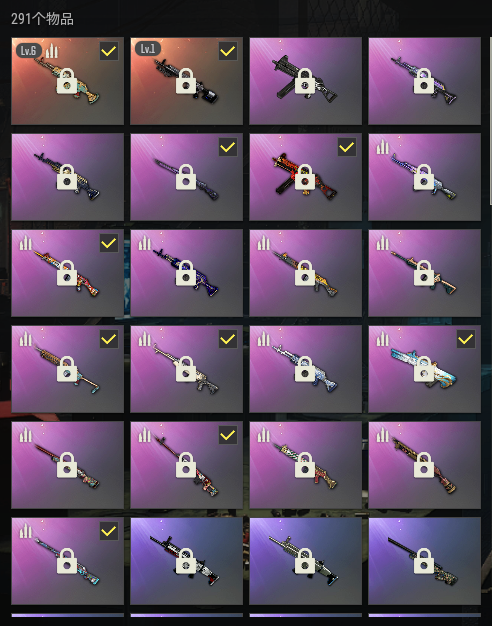Click the lock on the dark blue AKM skin
This screenshot has height=626, width=492.
click(x=186, y=273)
